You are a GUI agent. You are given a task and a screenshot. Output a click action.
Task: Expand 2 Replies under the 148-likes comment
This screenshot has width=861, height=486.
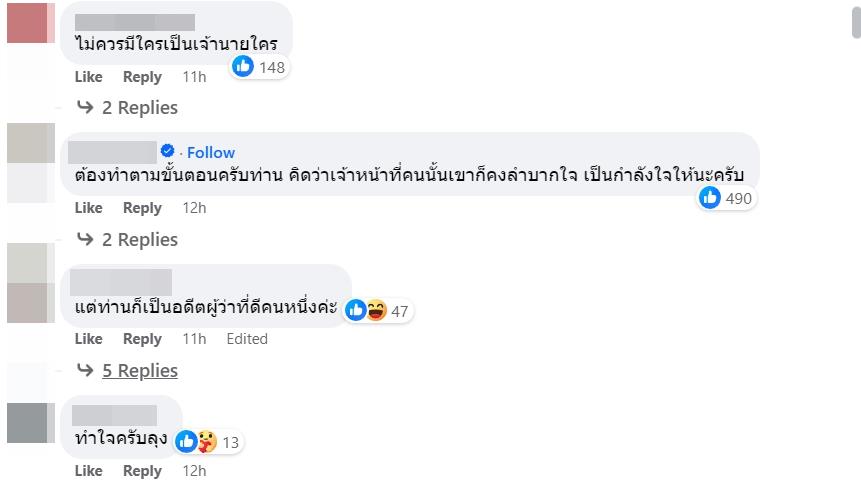pos(139,108)
